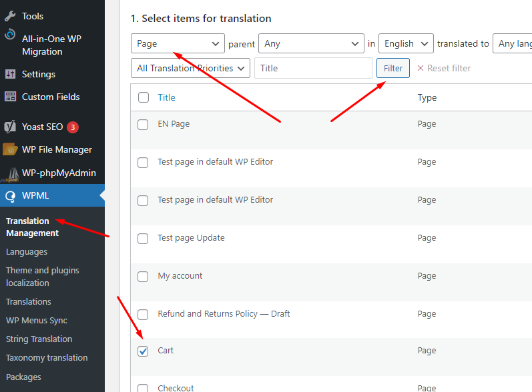Go to Languages in WPML submenu

[27, 252]
